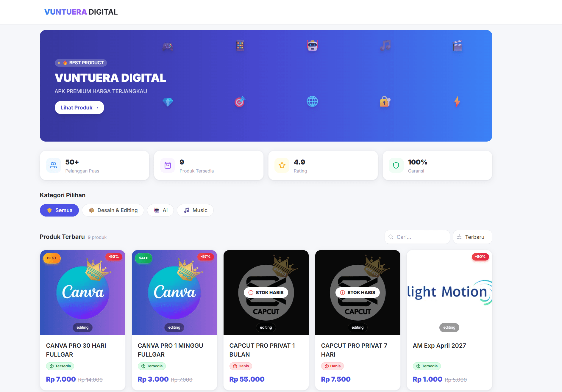Click the -57% discount badge
The image size is (562, 392).
tap(205, 257)
